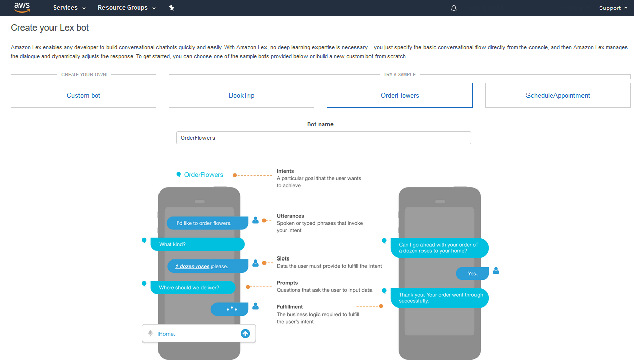Click the 'Prompts' heading text

pos(287,283)
